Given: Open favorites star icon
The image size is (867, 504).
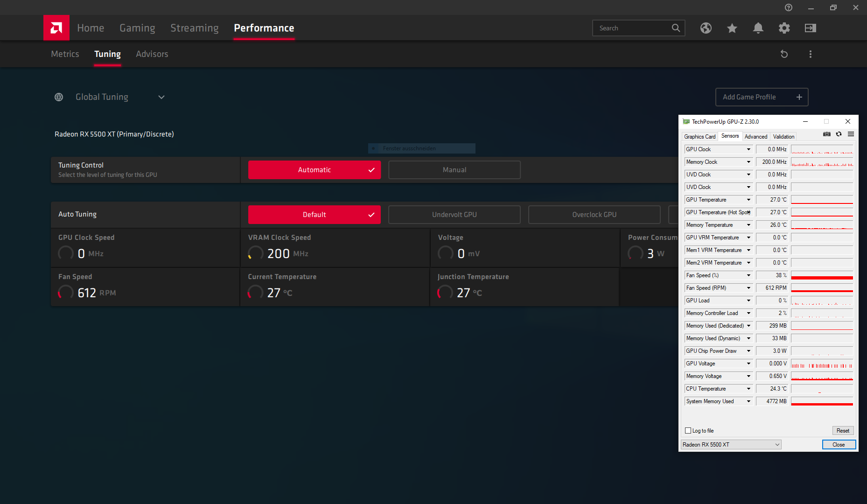Looking at the screenshot, I should (732, 28).
